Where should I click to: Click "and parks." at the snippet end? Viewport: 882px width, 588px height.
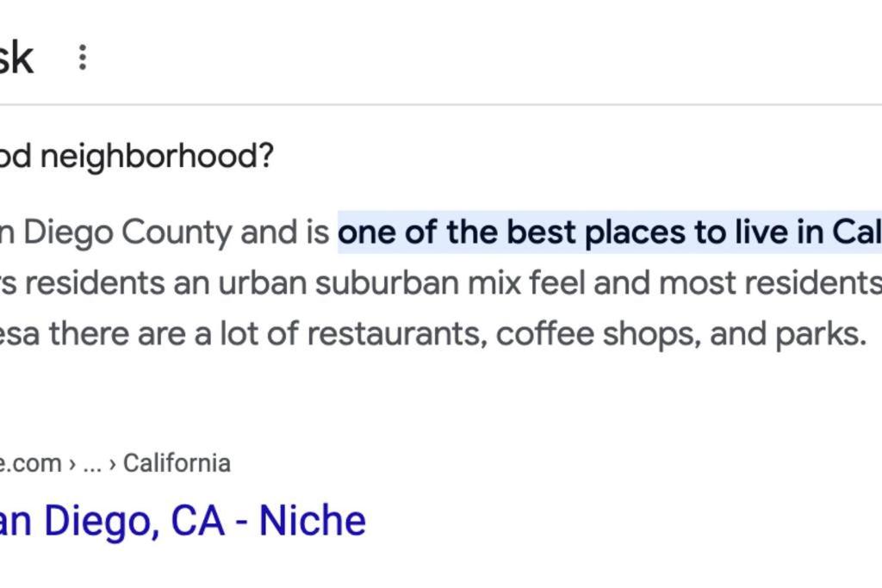pyautogui.click(x=788, y=335)
